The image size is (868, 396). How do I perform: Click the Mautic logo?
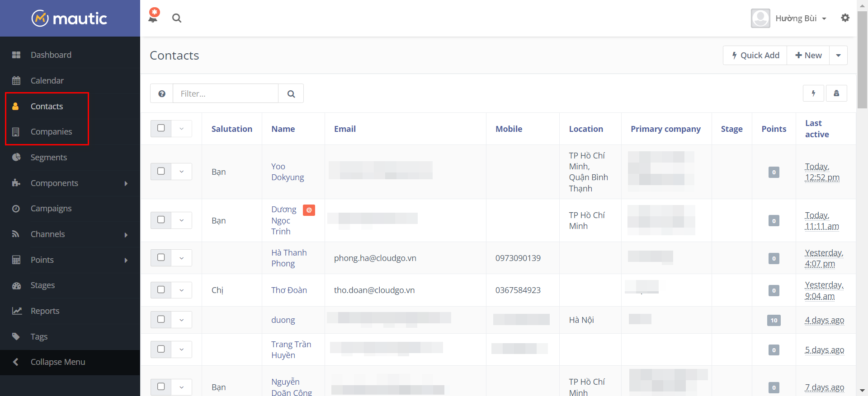69,19
